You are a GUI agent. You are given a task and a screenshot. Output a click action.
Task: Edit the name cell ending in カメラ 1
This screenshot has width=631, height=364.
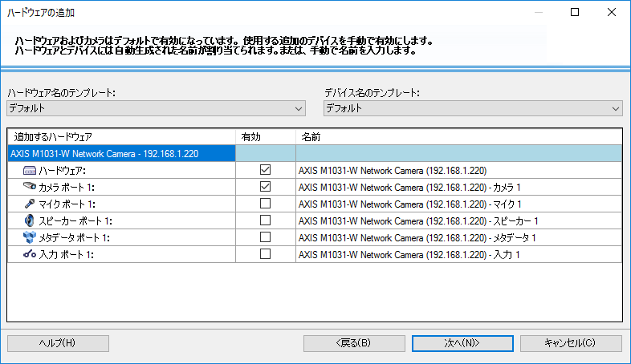tap(458, 188)
